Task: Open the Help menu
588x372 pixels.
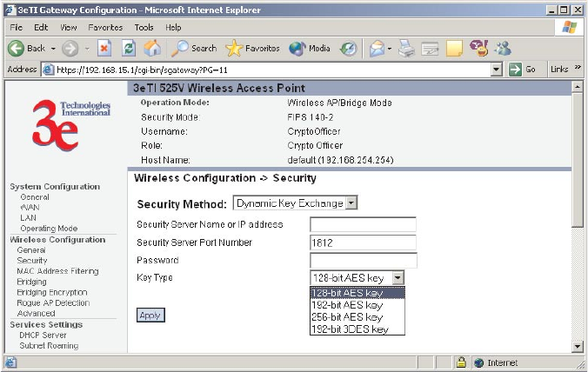Action: click(173, 27)
